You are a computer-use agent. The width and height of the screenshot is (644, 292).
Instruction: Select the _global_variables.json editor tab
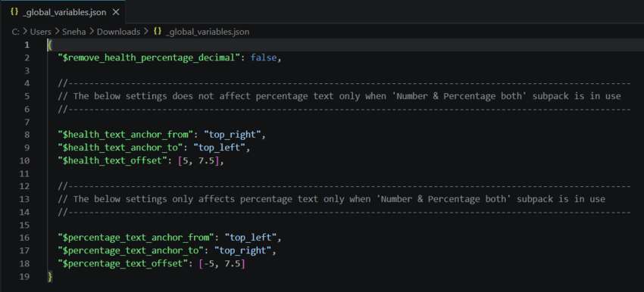62,12
